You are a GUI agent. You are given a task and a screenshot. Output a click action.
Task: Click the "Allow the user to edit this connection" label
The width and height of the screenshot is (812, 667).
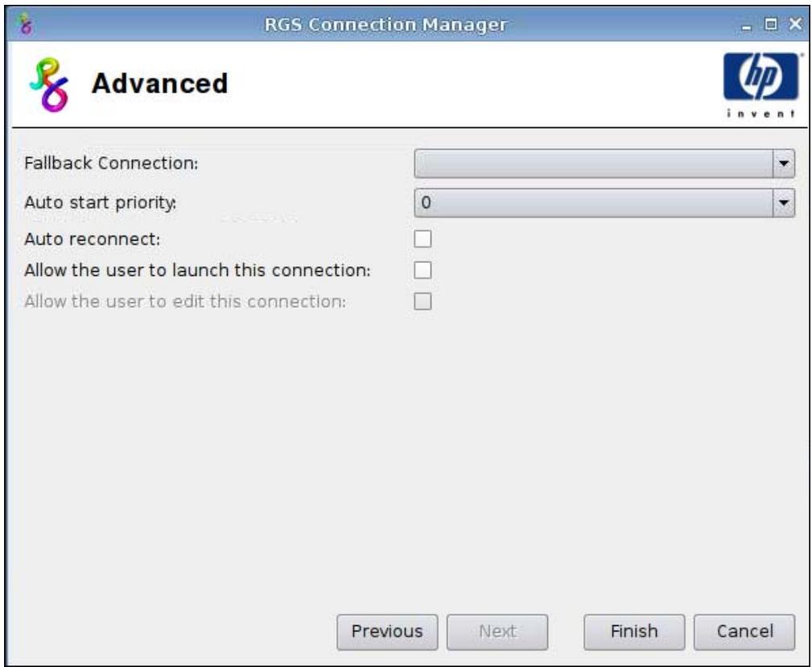pyautogui.click(x=185, y=302)
